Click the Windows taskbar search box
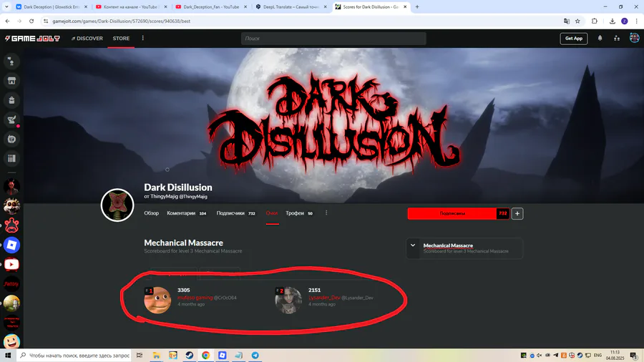The height and width of the screenshot is (362, 644). pyautogui.click(x=74, y=355)
